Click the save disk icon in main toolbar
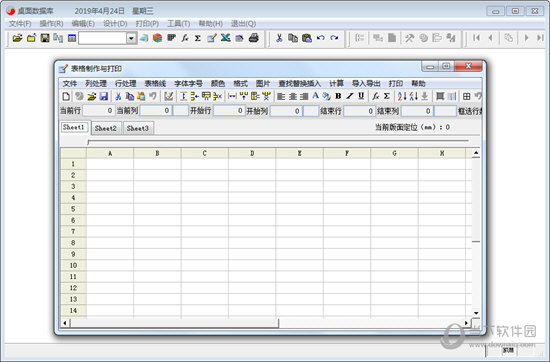The image size is (550, 362). point(45,38)
